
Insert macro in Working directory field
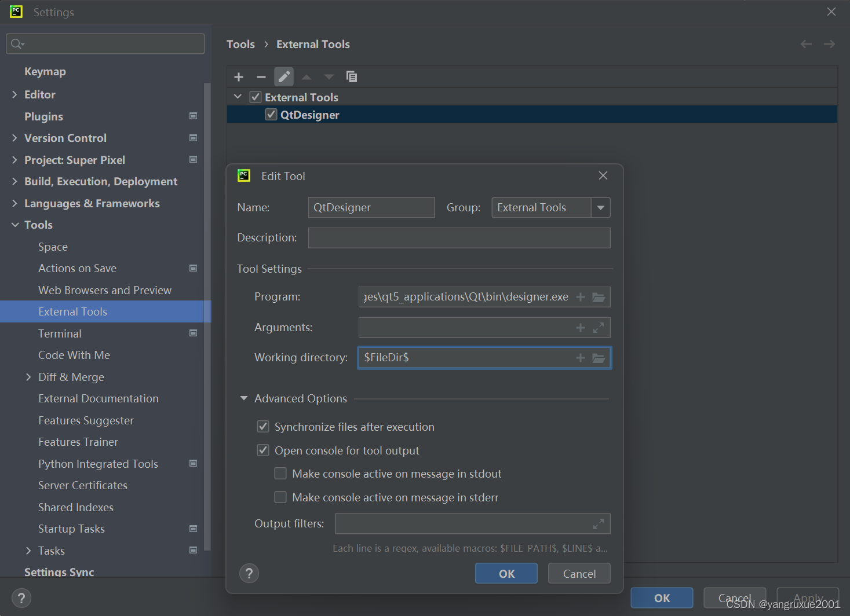pyautogui.click(x=581, y=358)
